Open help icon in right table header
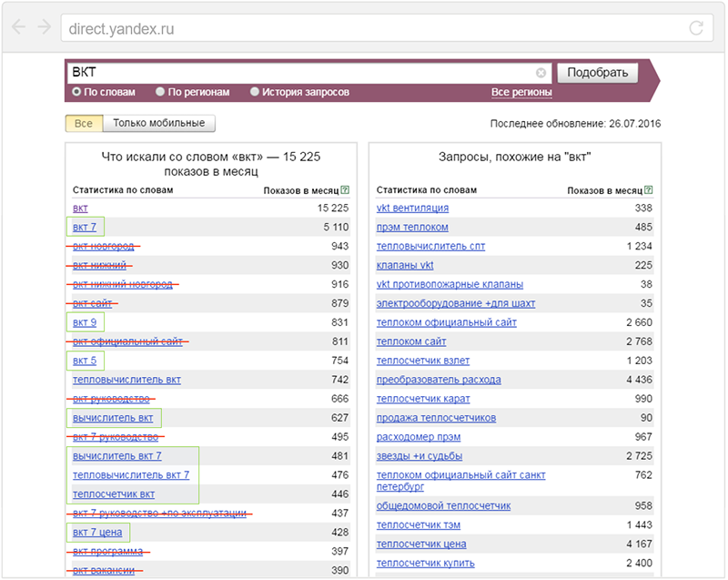The height and width of the screenshot is (580, 728). [649, 190]
